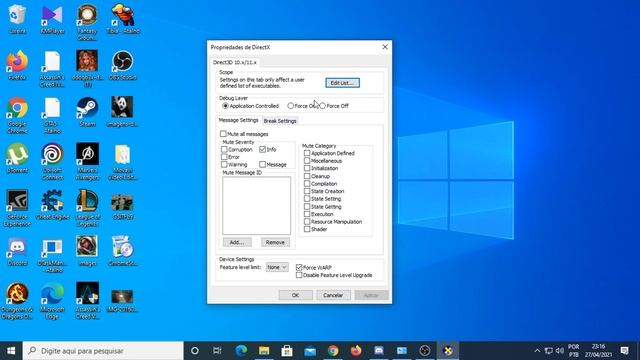Open the Mail app from the taskbar
The height and width of the screenshot is (360, 640).
click(x=310, y=351)
